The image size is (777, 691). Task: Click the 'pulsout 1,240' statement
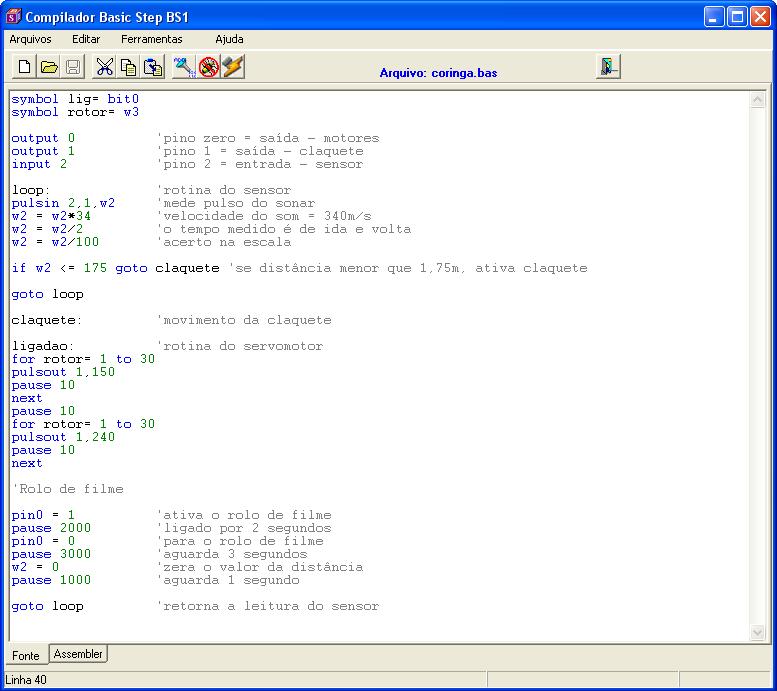click(63, 437)
